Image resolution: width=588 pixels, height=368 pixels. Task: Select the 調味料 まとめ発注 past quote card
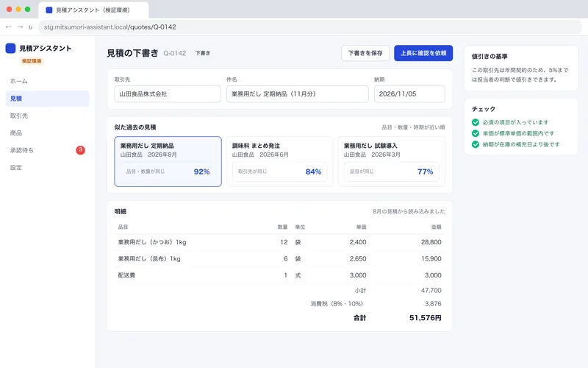pos(280,161)
